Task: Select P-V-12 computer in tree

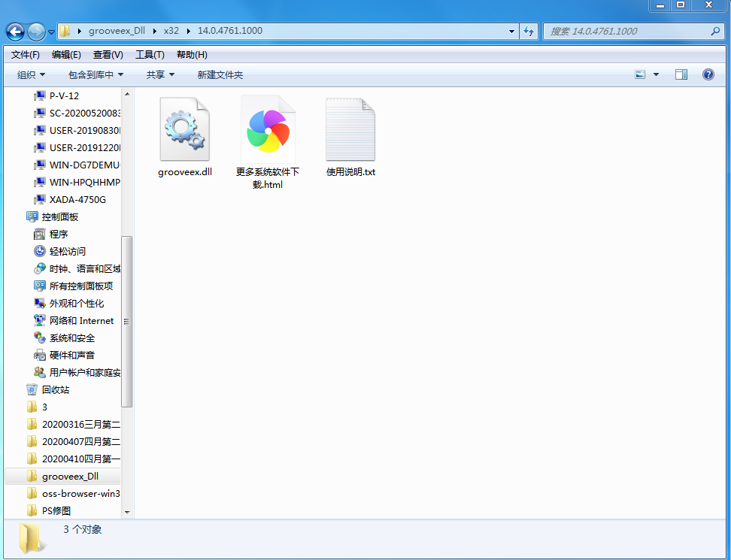Action: (64, 96)
